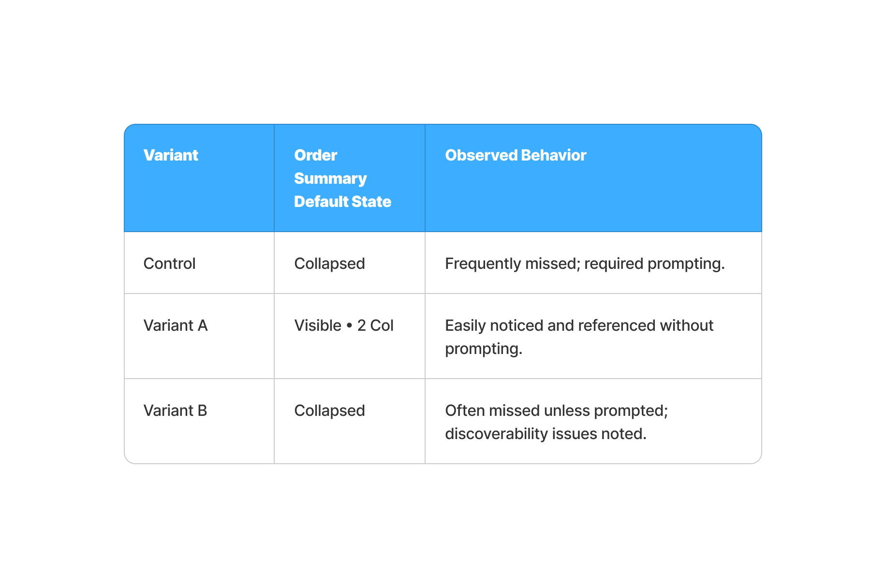Click the Variant column header
886x588 pixels.
tap(171, 155)
